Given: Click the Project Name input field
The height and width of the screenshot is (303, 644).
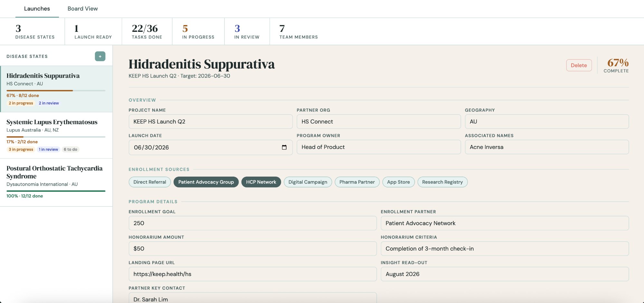Looking at the screenshot, I should (211, 122).
